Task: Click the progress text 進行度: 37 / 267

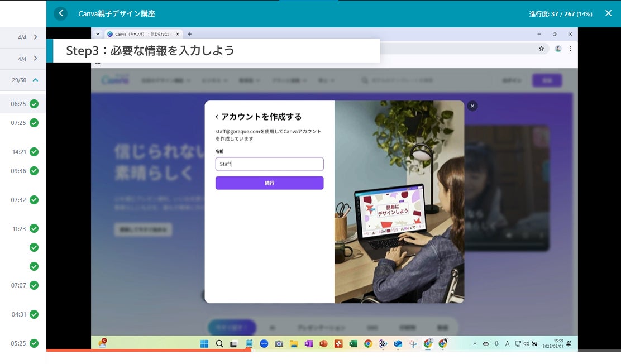Action: click(x=560, y=14)
